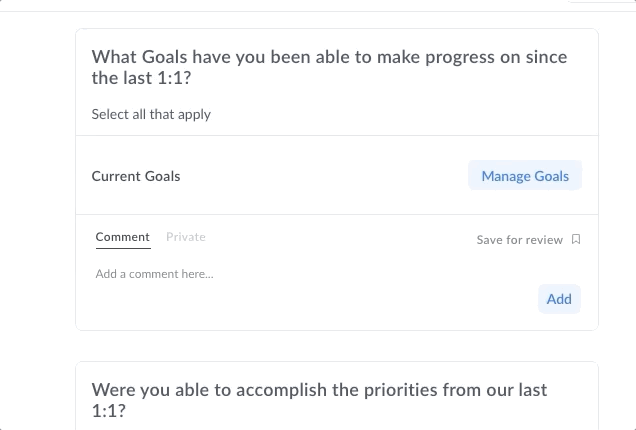Image resolution: width=636 pixels, height=430 pixels.
Task: Click the blank comment area left of Add
Action: (x=314, y=299)
